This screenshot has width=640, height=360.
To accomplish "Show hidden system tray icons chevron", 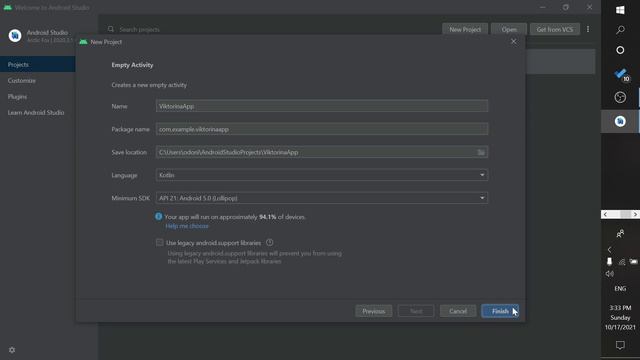I will (609, 249).
